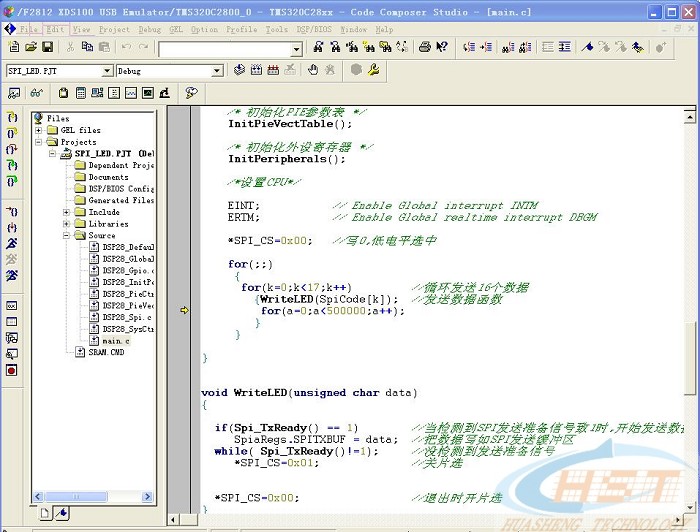700x532 pixels.
Task: Open the Debug menu
Action: pyautogui.click(x=150, y=29)
